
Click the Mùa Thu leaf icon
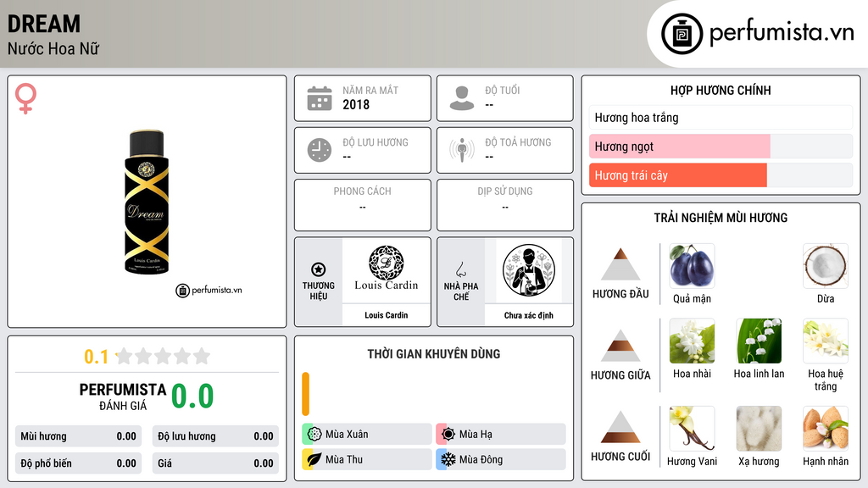point(314,459)
